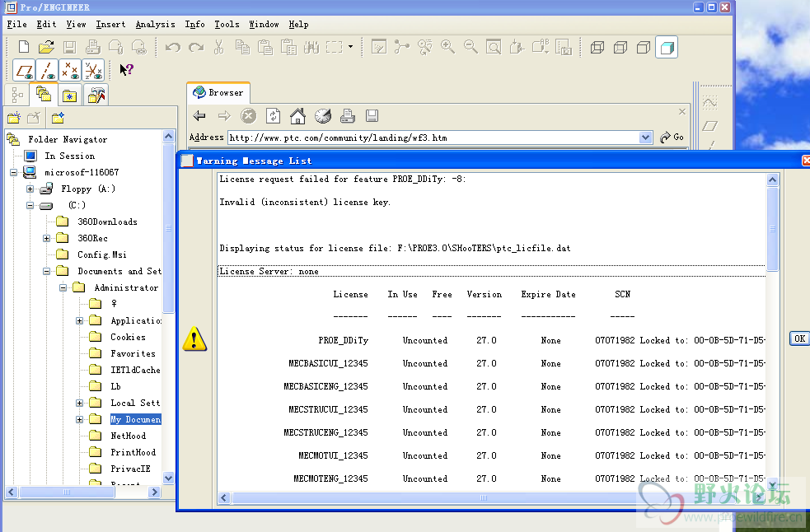
Task: Go back in the embedded browser
Action: pyautogui.click(x=199, y=116)
